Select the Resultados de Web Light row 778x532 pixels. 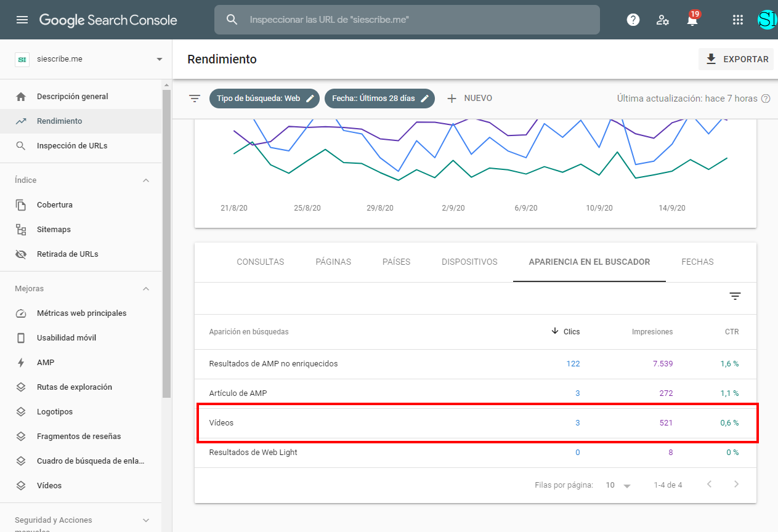pyautogui.click(x=475, y=453)
